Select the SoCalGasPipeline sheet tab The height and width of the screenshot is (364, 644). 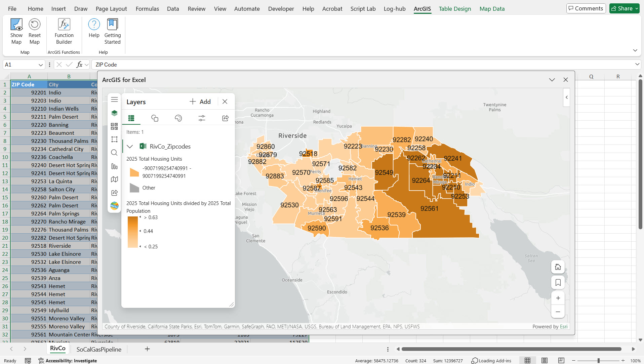coord(99,349)
